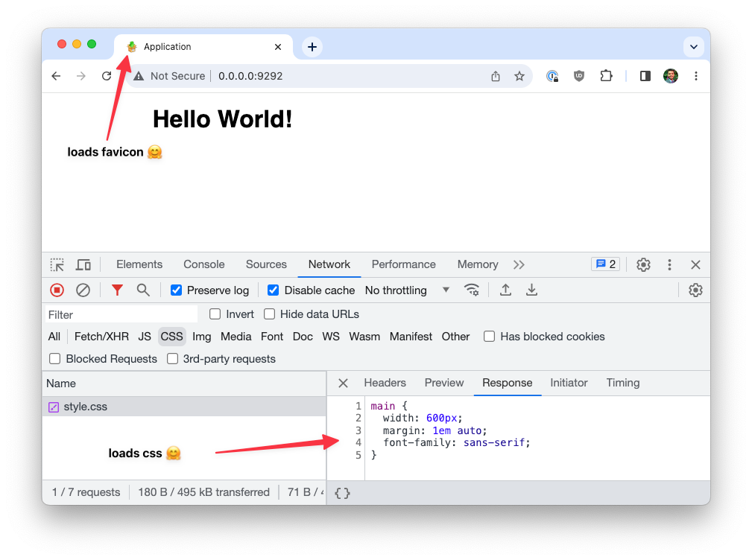Activate the inspect element picker icon

[x=57, y=265]
